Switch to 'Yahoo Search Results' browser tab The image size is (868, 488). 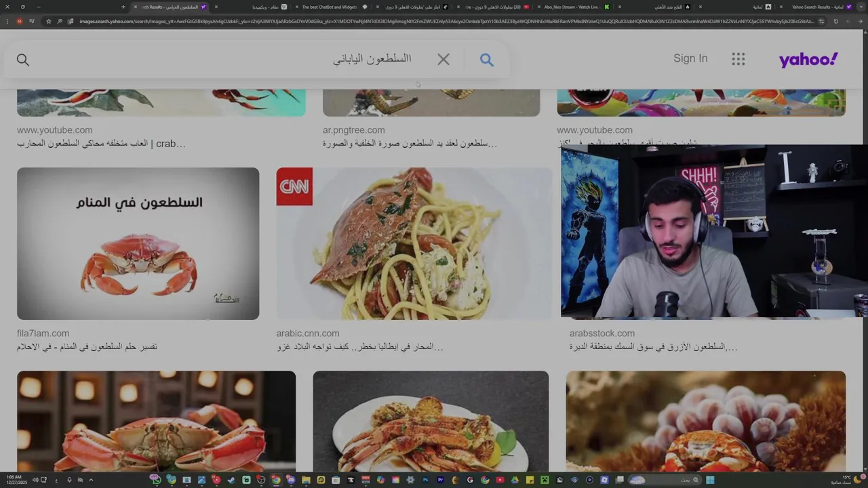(x=818, y=7)
